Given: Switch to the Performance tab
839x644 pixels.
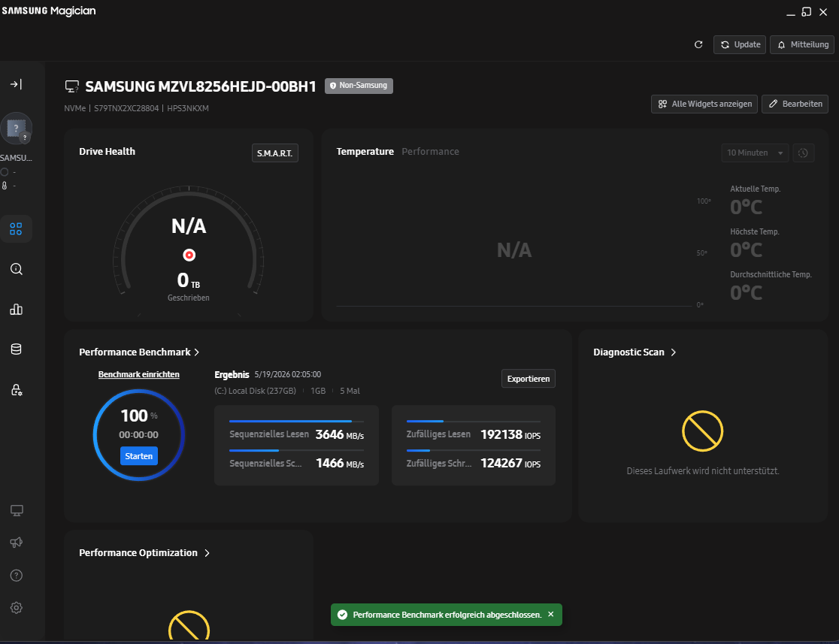Looking at the screenshot, I should (x=430, y=151).
